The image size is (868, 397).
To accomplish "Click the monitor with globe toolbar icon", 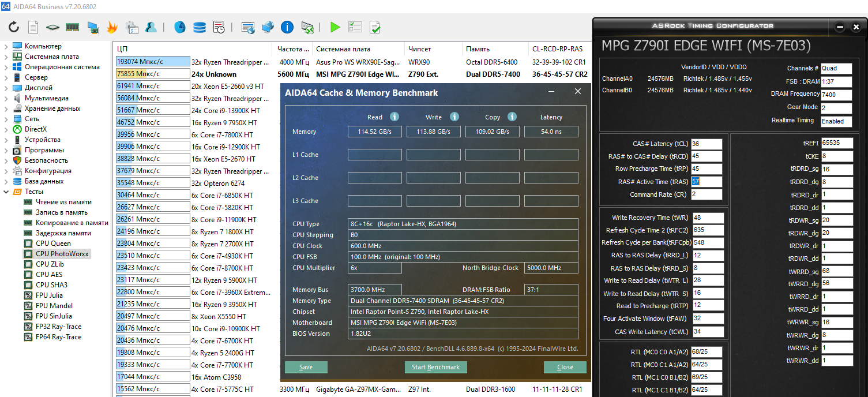I will coord(268,27).
